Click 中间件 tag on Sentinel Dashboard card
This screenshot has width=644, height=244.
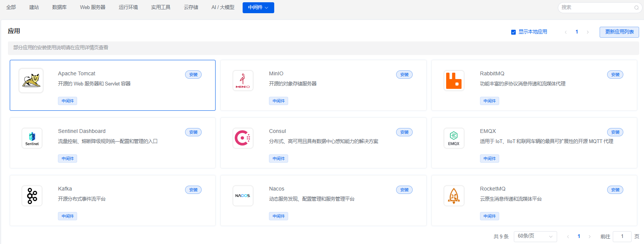(x=68, y=159)
